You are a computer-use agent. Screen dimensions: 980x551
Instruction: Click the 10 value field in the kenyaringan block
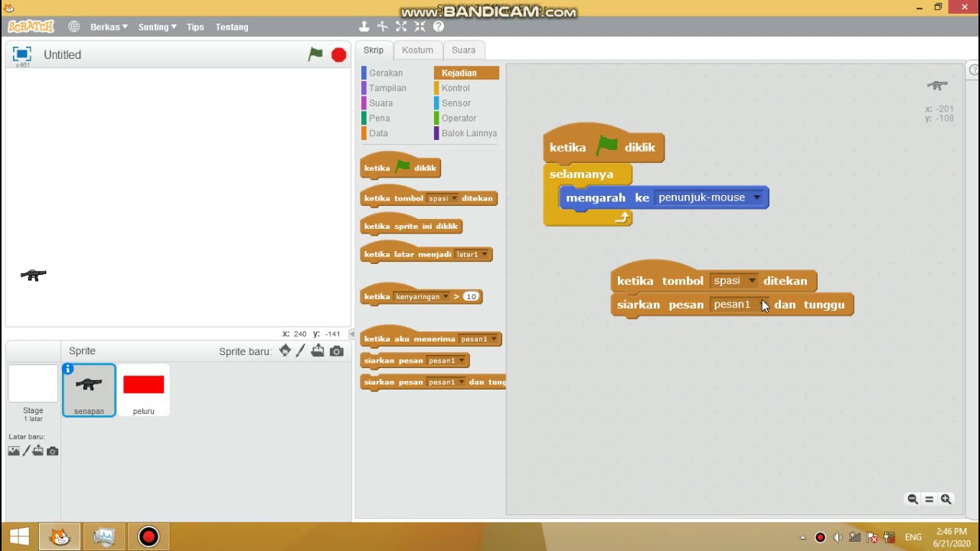[x=471, y=297]
